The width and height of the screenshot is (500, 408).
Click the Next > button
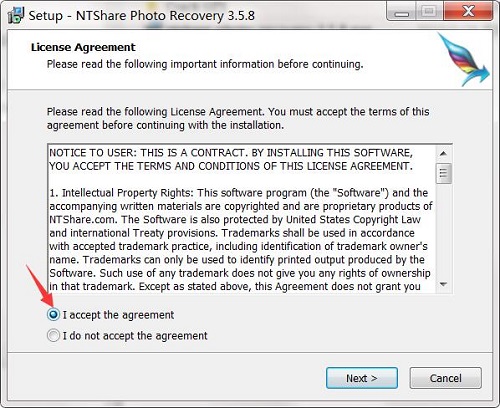[362, 378]
